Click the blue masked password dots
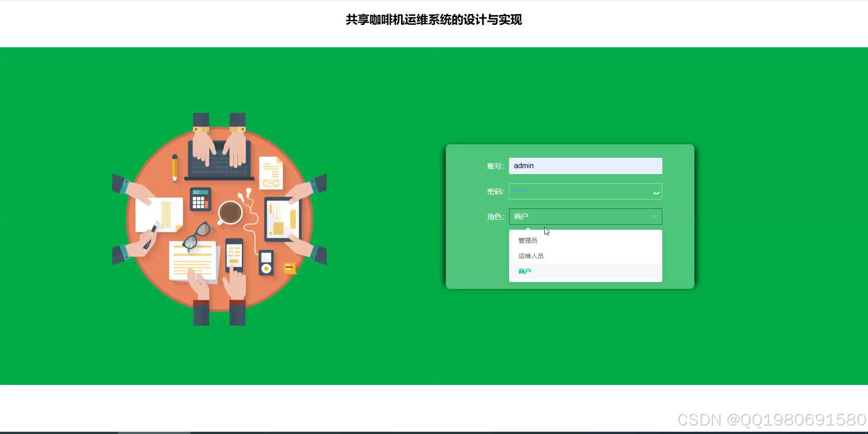The height and width of the screenshot is (434, 868). 521,191
